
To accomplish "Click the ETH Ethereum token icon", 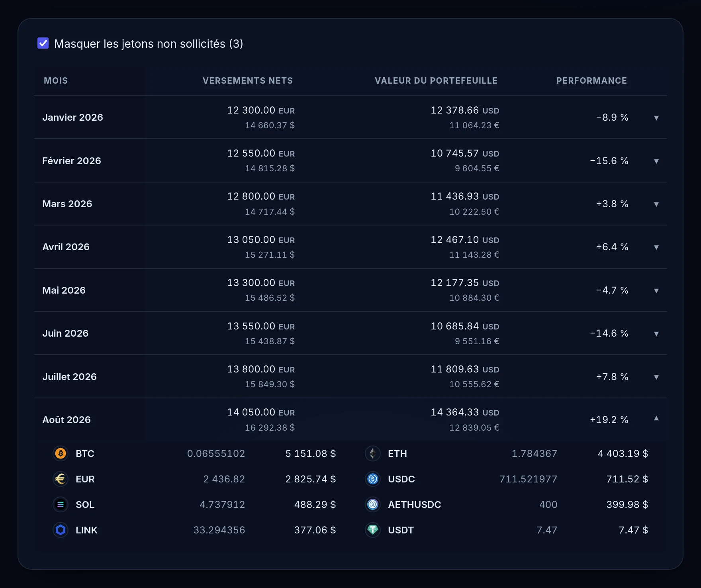I will [373, 453].
